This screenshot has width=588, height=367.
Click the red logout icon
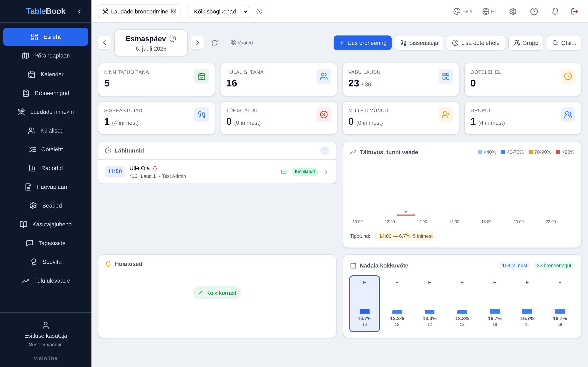click(574, 11)
